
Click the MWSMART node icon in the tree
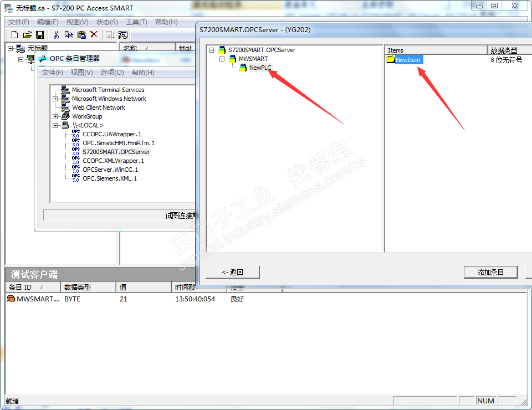(x=233, y=59)
